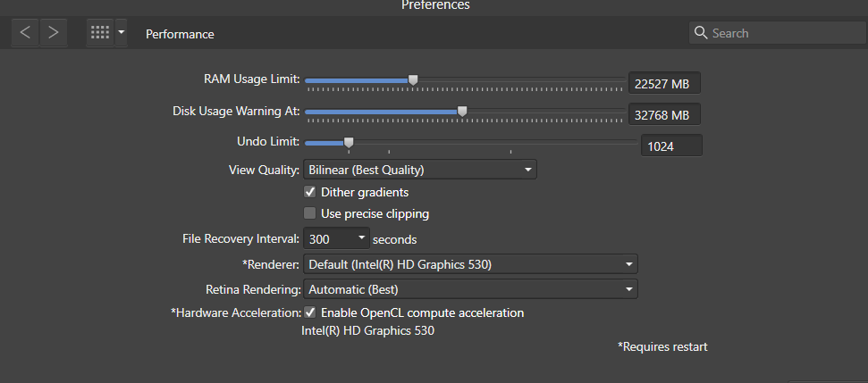Open the View Quality dropdown
868x383 pixels.
pos(419,170)
